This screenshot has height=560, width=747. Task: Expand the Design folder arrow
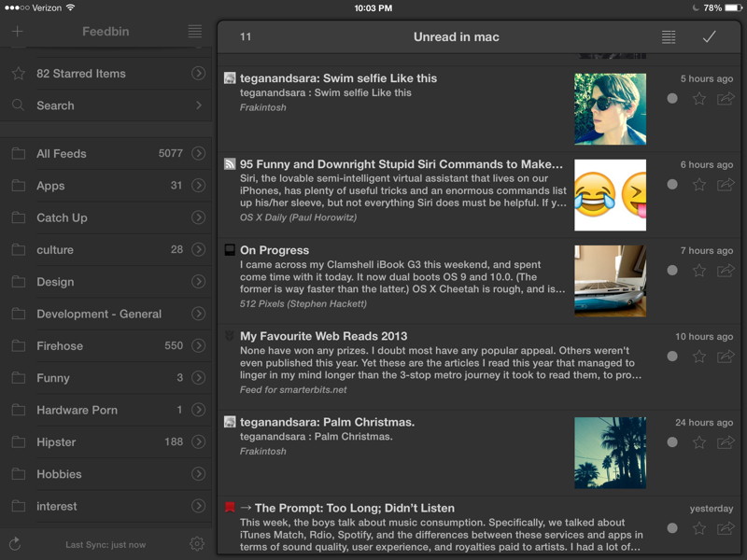(198, 282)
